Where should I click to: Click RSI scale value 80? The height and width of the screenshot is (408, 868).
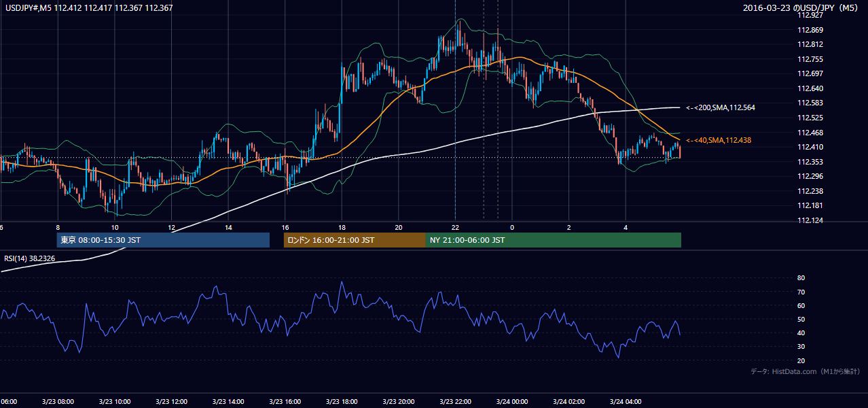tap(801, 278)
